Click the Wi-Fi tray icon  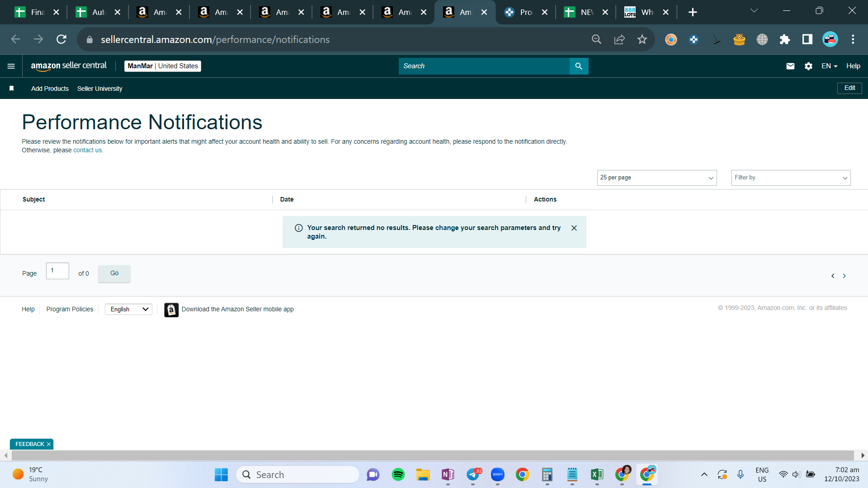click(x=783, y=474)
